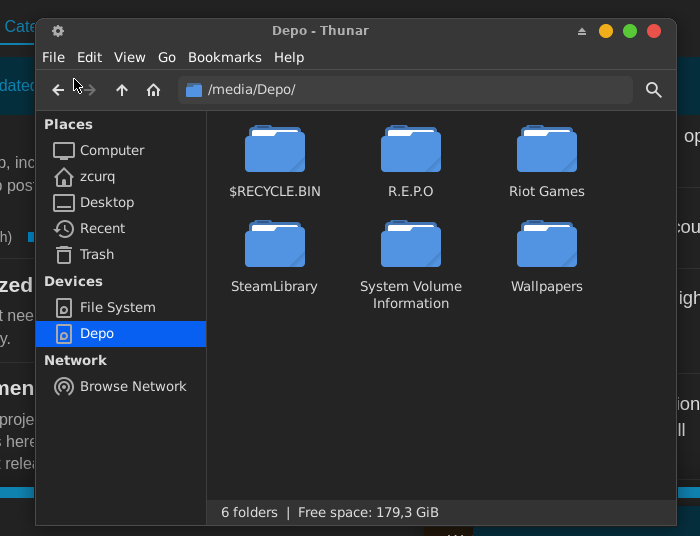This screenshot has width=700, height=536.
Task: Click the Depo drive icon in Devices
Action: (64, 334)
